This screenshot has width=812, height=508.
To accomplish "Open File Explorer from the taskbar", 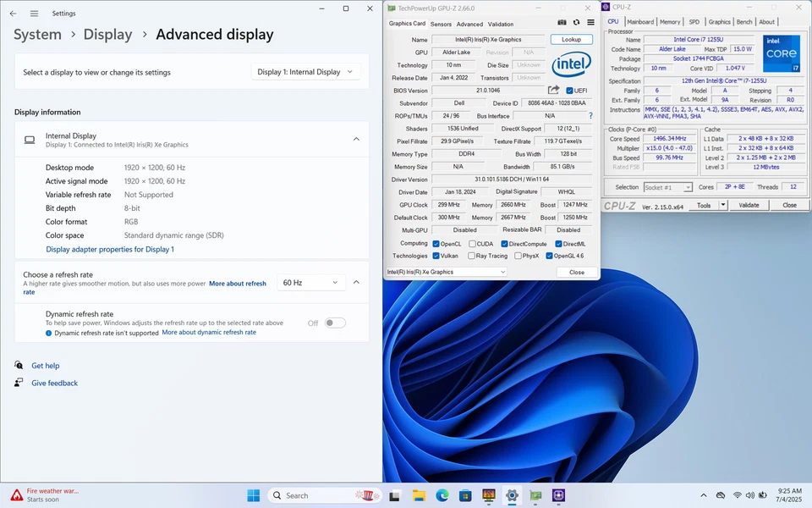I will coord(419,495).
